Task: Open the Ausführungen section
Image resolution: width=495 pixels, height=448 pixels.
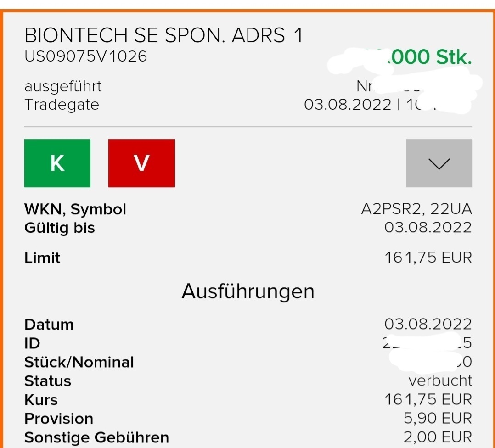Action: click(x=248, y=291)
